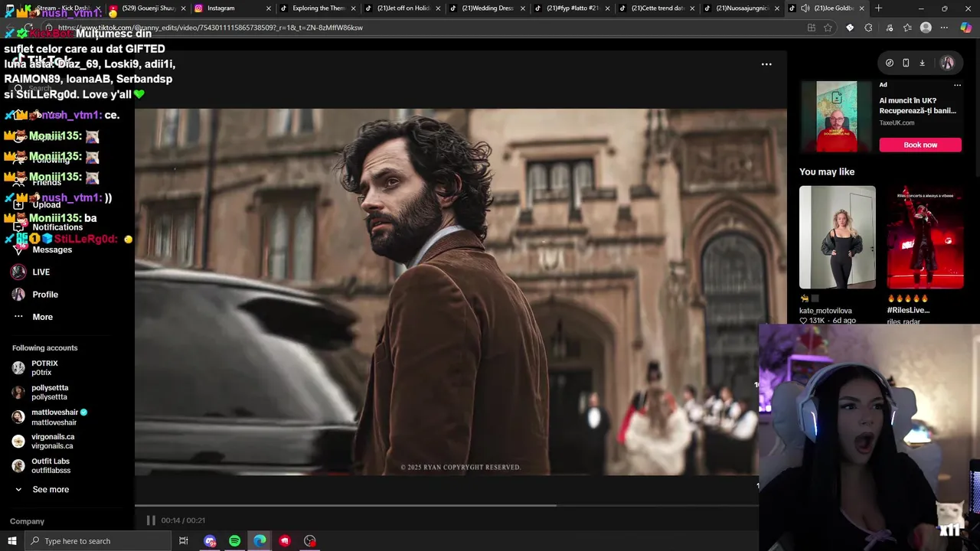The width and height of the screenshot is (980, 551).
Task: Open the Windows Start menu
Action: click(12, 541)
